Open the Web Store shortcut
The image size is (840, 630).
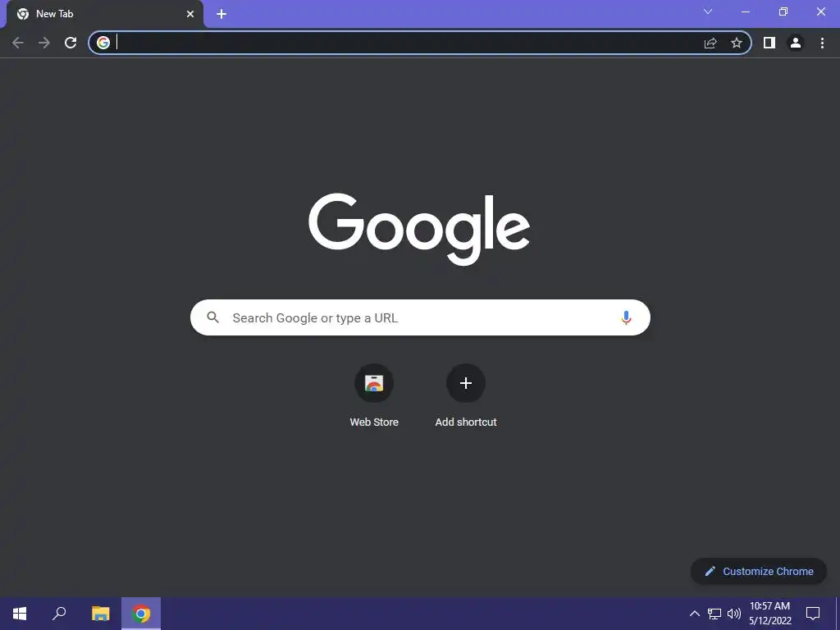[x=374, y=383]
